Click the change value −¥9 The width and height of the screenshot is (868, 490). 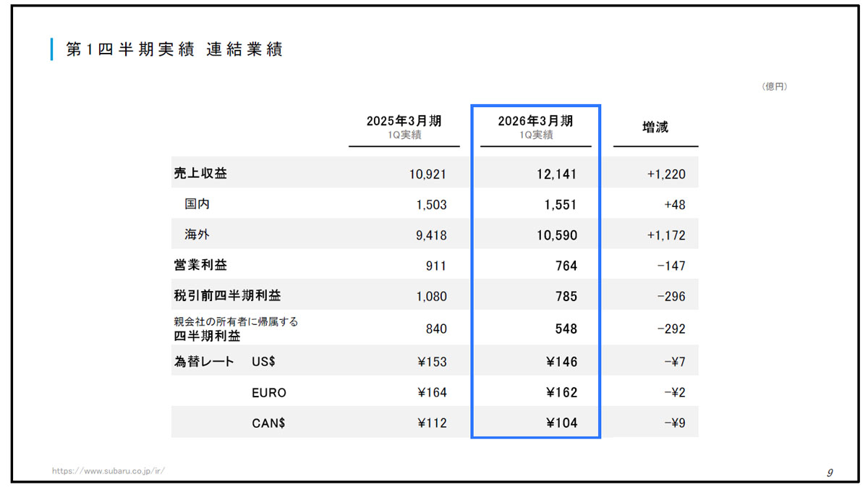click(x=675, y=423)
